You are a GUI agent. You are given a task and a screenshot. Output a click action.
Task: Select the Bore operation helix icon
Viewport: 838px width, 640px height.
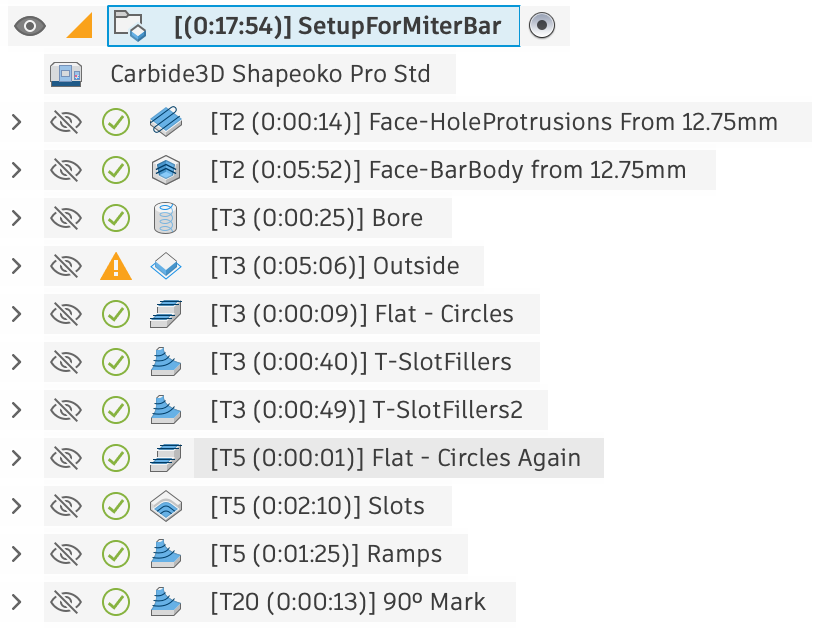click(166, 218)
